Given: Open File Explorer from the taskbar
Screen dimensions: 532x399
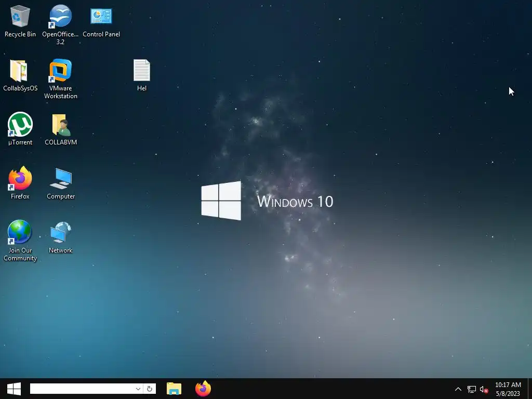Looking at the screenshot, I should 174,389.
